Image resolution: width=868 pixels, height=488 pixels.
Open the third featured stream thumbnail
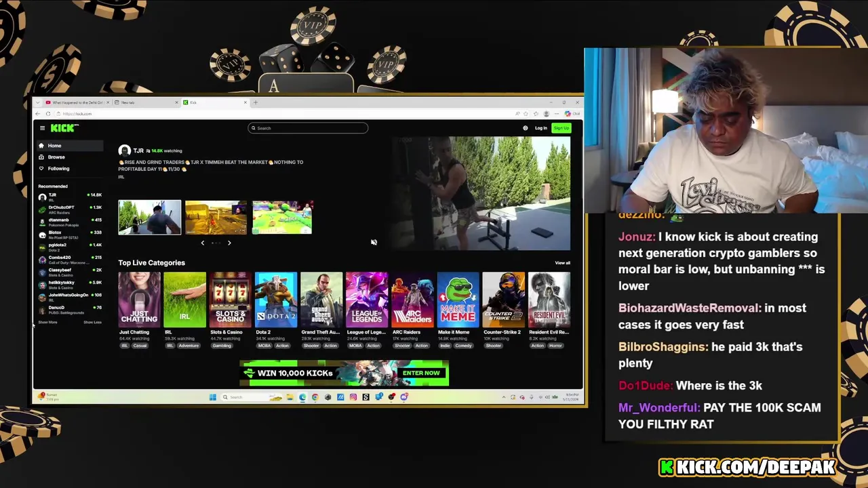pos(282,217)
